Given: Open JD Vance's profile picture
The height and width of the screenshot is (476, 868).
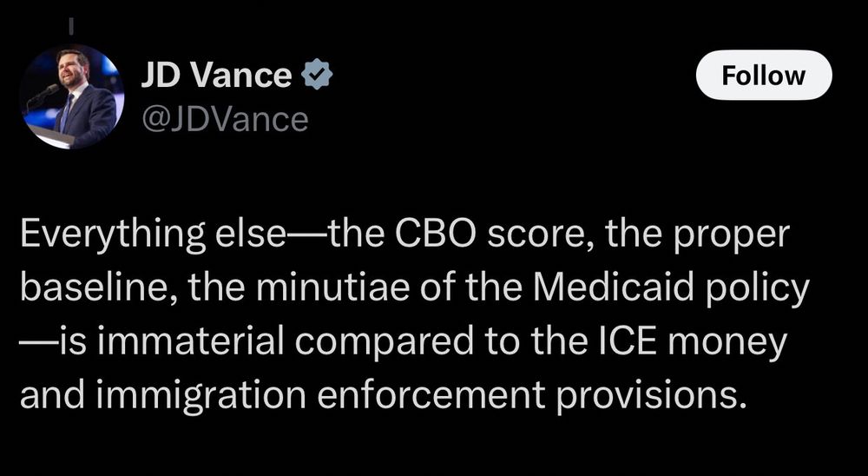Looking at the screenshot, I should [x=72, y=97].
